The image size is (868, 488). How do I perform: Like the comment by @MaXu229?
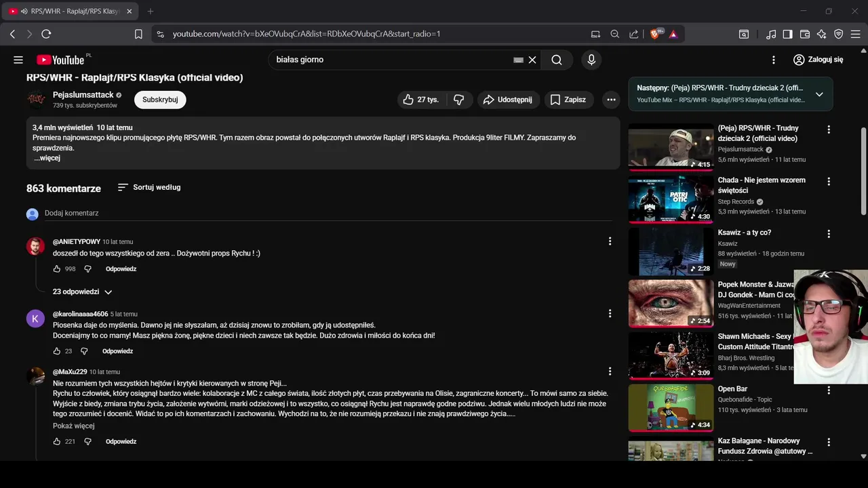pyautogui.click(x=57, y=441)
